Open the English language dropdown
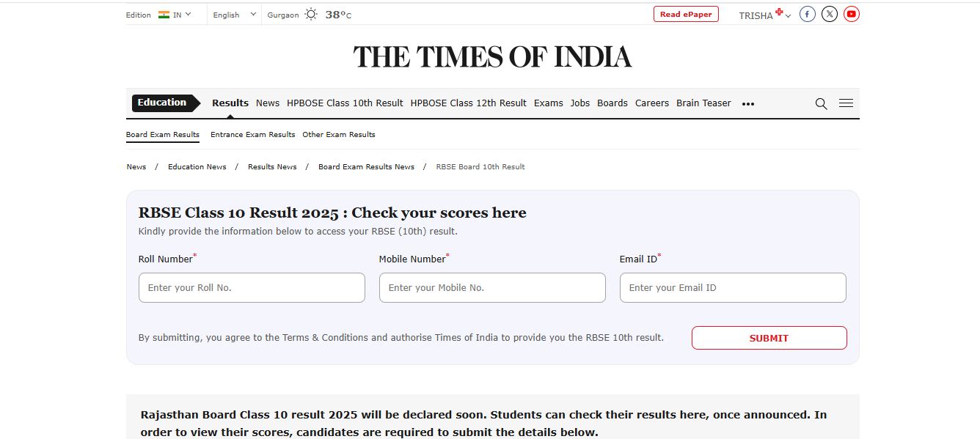This screenshot has height=439, width=980. [234, 15]
